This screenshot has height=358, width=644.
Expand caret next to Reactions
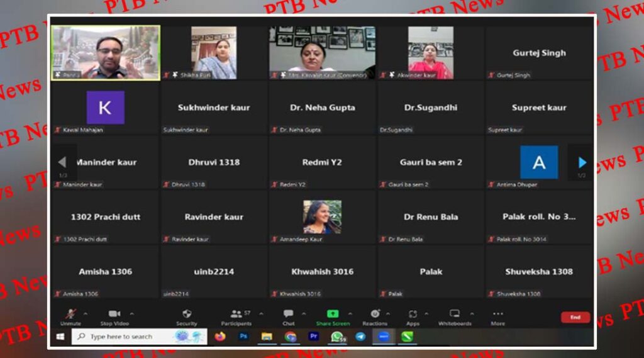[387, 314]
